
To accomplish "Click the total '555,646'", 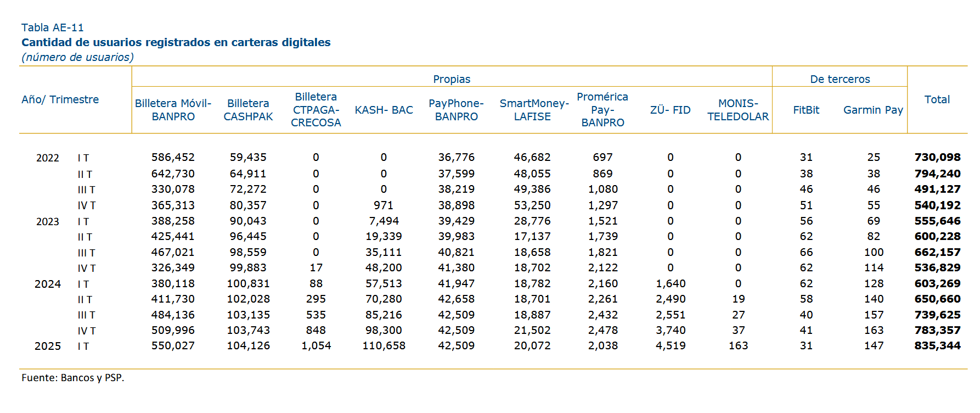I will point(937,221).
